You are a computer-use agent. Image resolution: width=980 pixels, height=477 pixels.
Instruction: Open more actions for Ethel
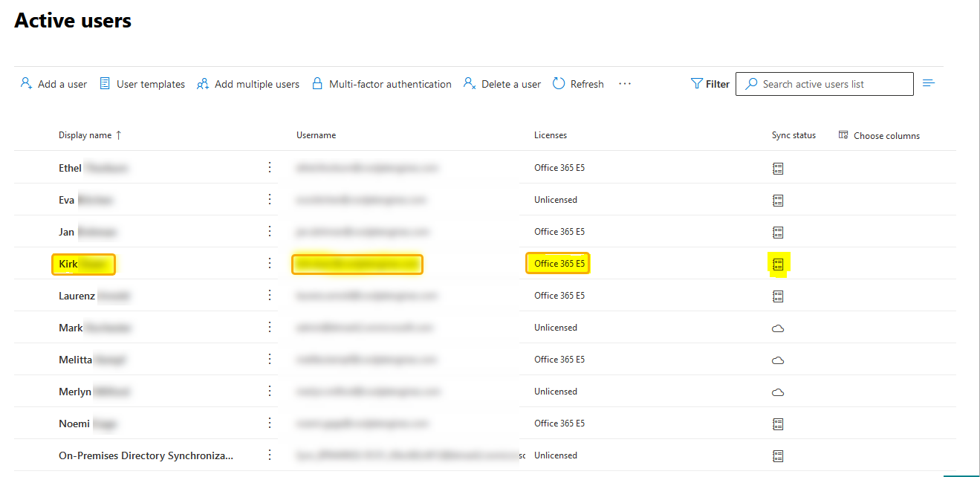coord(270,168)
